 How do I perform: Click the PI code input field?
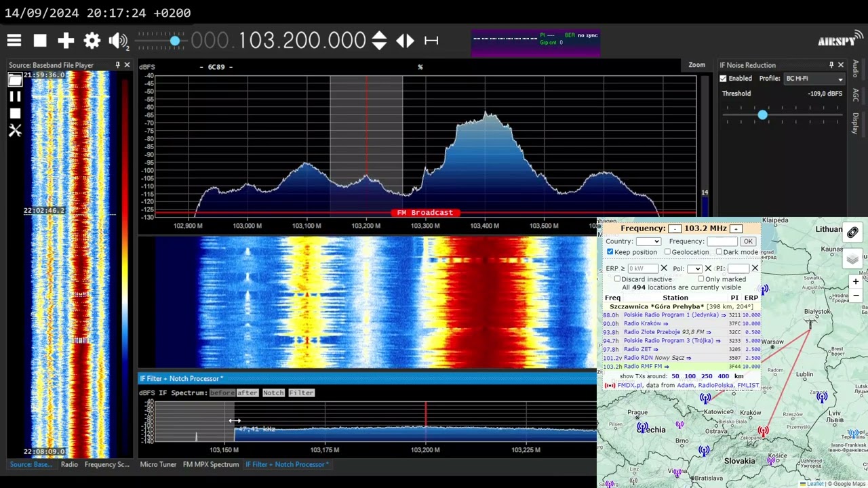tap(738, 268)
